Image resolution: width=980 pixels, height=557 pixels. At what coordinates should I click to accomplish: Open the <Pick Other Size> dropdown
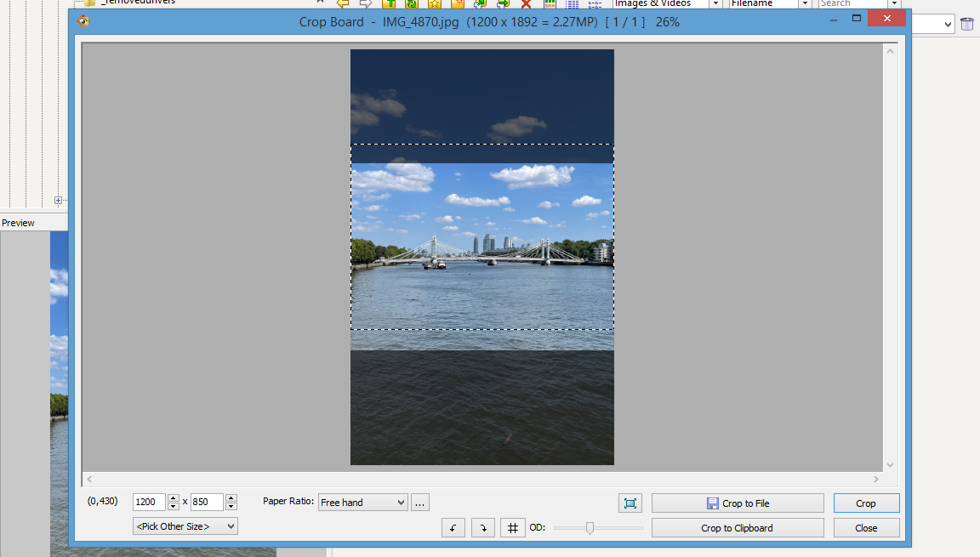pyautogui.click(x=185, y=526)
